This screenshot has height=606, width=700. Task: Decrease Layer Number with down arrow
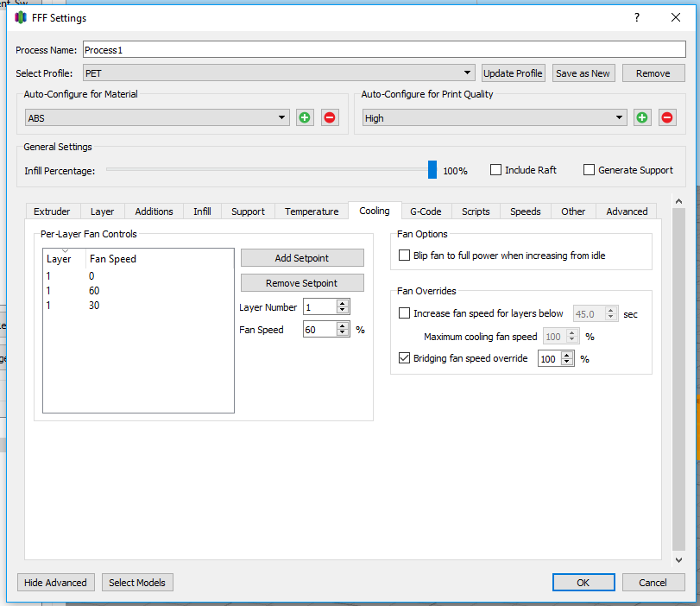click(x=343, y=310)
